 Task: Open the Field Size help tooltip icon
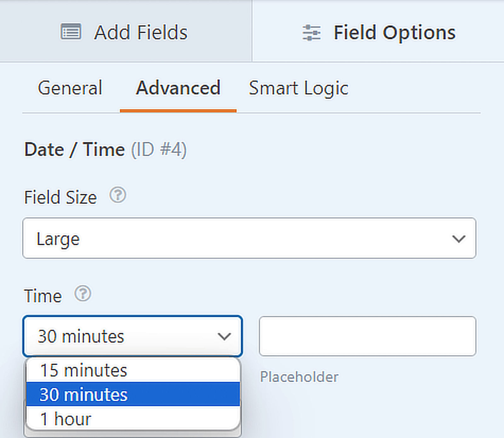[x=117, y=196]
